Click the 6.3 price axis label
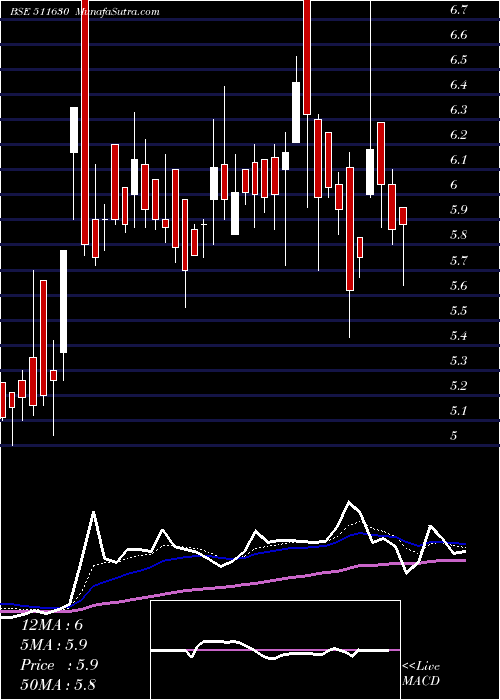The image size is (500, 700). (x=459, y=110)
